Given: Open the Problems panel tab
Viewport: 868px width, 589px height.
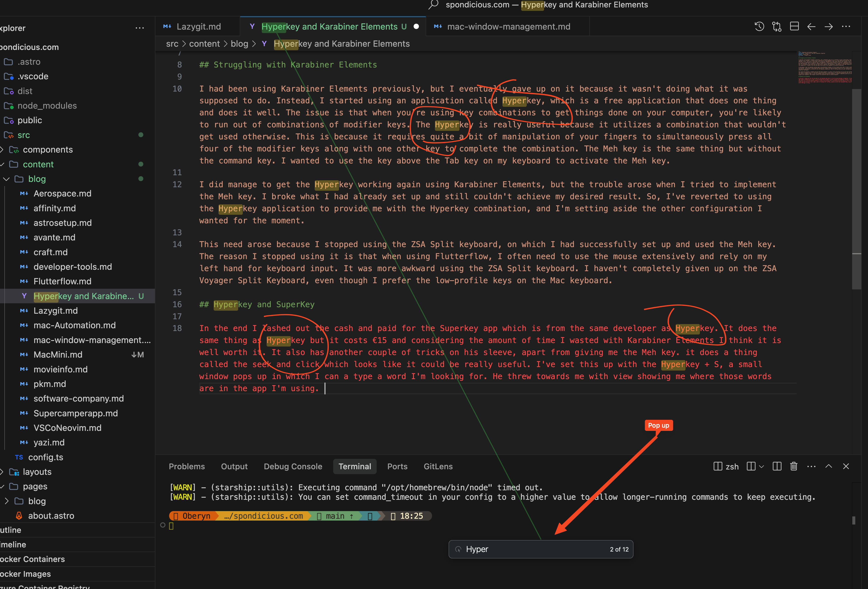Looking at the screenshot, I should (187, 466).
